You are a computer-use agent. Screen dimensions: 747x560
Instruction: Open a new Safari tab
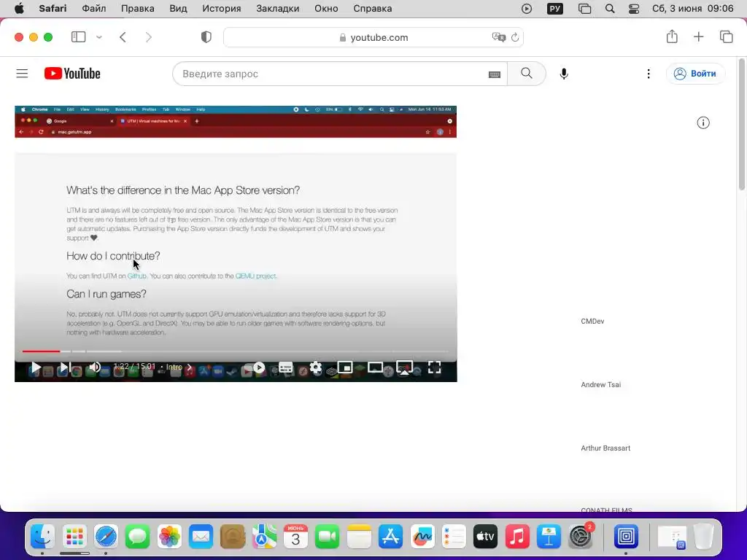click(x=698, y=36)
